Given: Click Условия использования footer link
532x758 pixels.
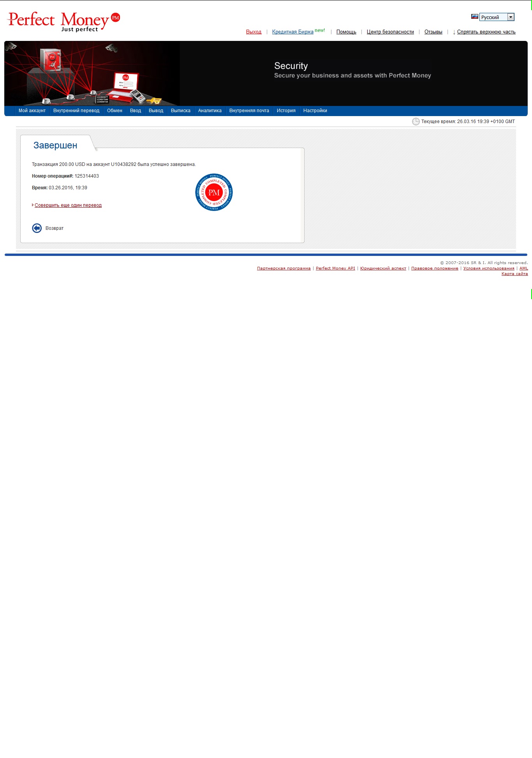Looking at the screenshot, I should click(489, 268).
